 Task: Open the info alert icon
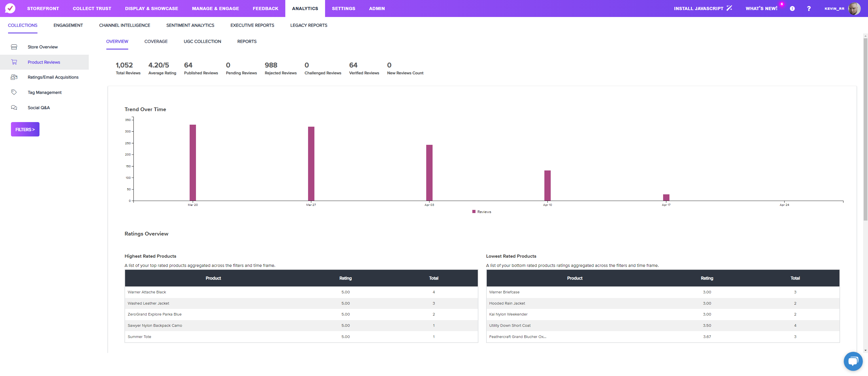[x=792, y=8]
